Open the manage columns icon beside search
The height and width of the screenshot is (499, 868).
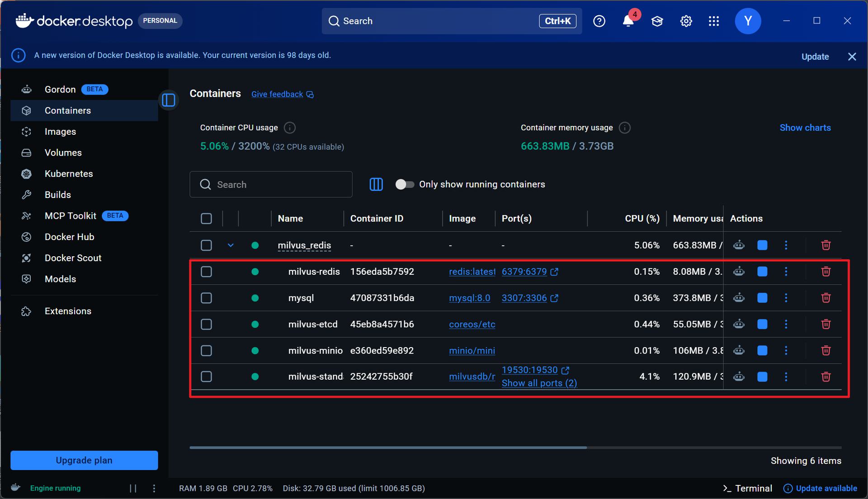click(376, 184)
